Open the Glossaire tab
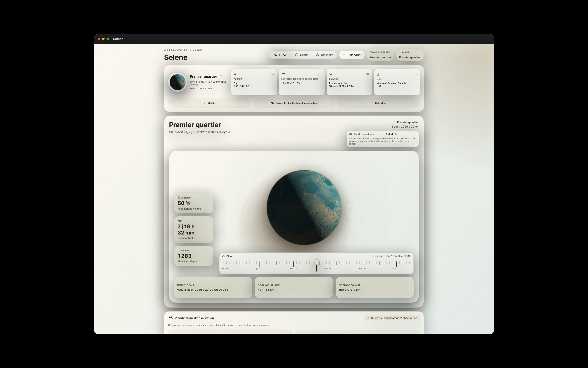Image resolution: width=588 pixels, height=368 pixels. click(x=325, y=55)
